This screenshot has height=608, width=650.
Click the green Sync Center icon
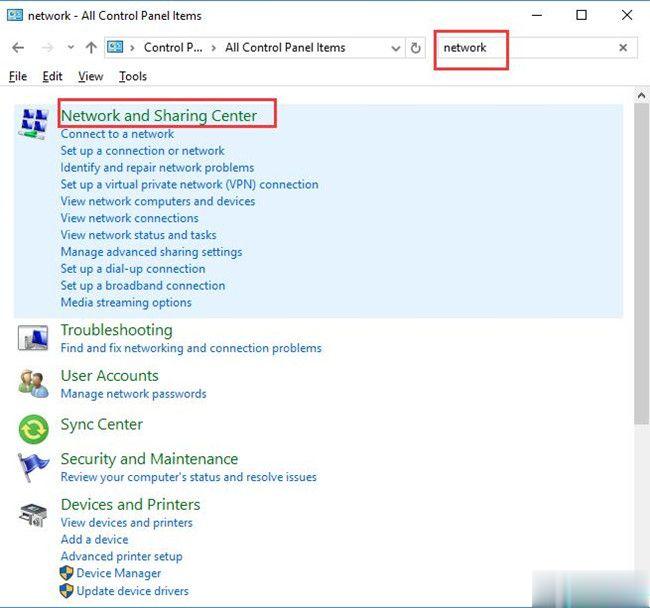tap(34, 429)
